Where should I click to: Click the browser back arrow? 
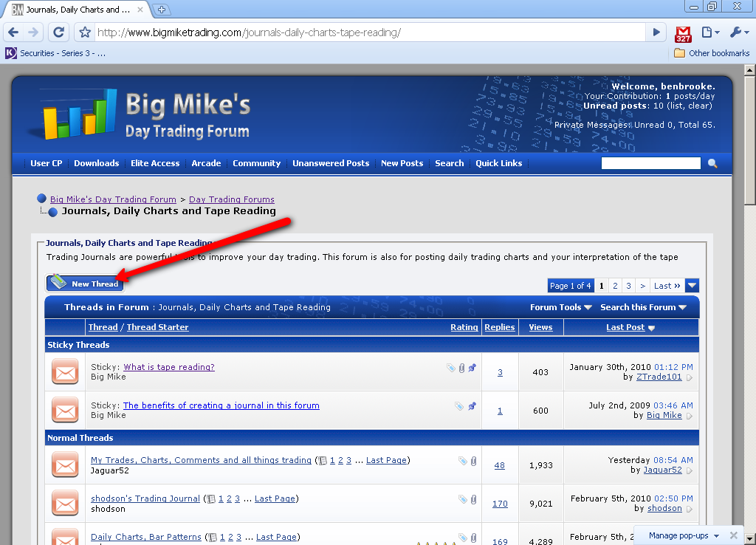tap(13, 32)
